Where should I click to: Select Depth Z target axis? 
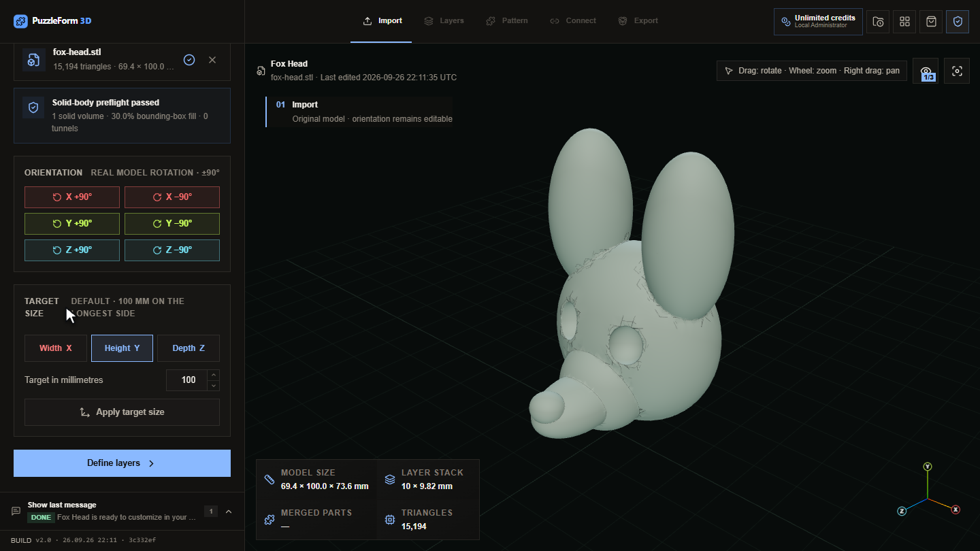point(189,348)
